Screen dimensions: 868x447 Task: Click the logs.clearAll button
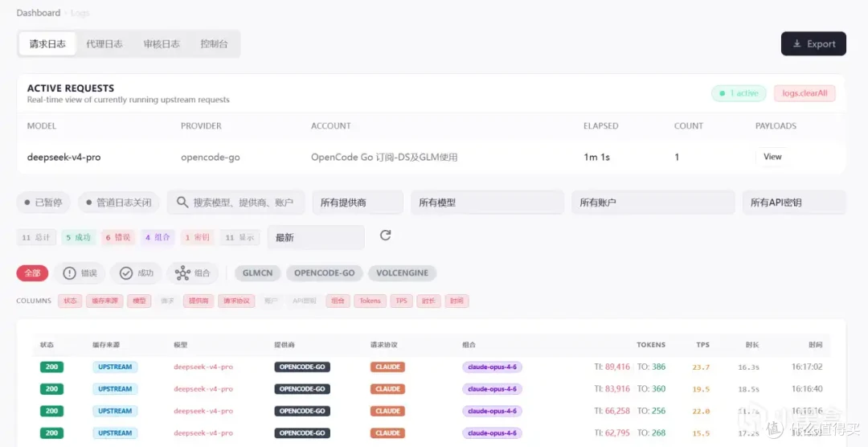(805, 93)
